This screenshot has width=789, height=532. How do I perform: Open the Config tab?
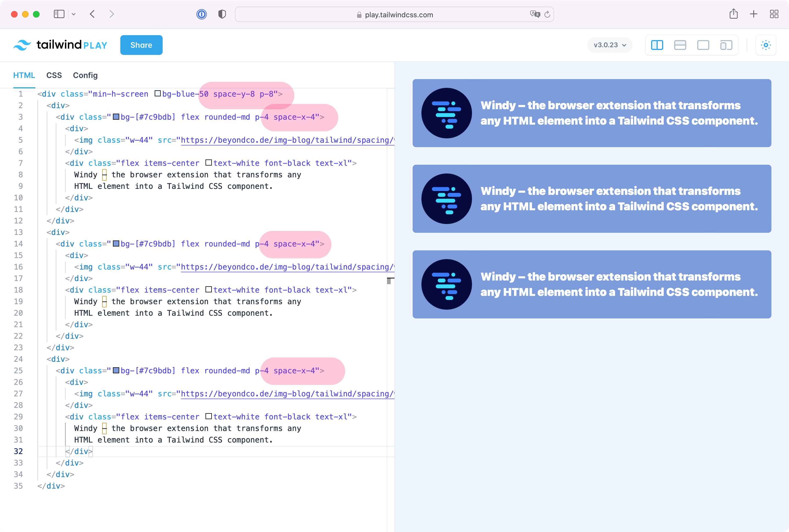(85, 75)
